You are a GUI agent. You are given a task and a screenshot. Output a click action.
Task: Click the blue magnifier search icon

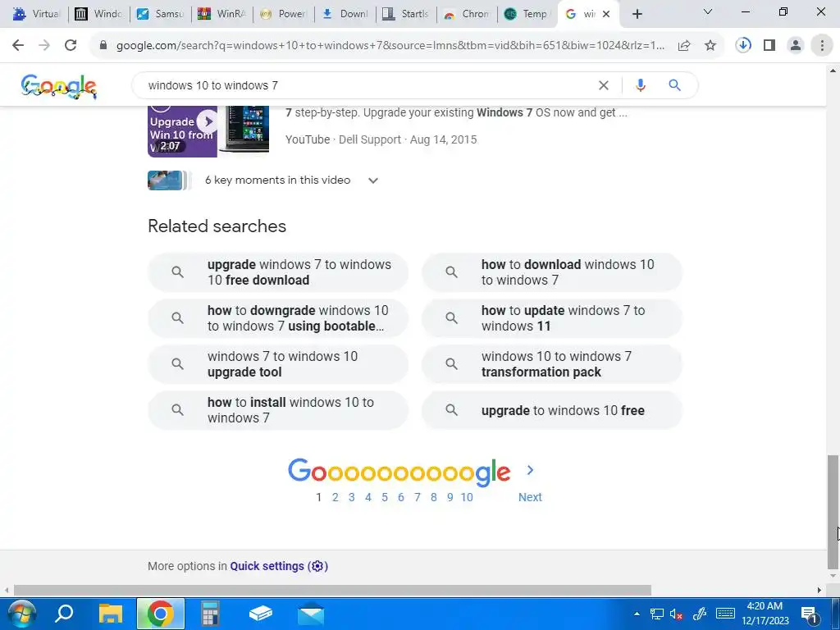coord(674,85)
